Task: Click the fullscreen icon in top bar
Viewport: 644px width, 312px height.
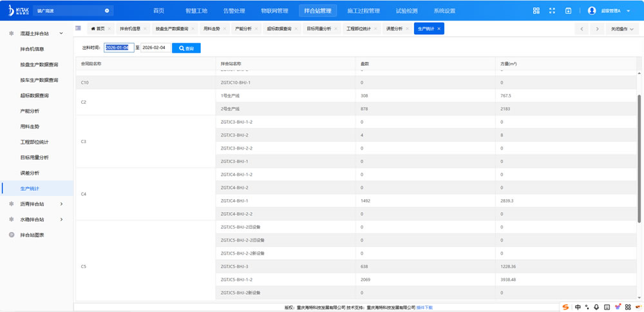Action: [552, 11]
